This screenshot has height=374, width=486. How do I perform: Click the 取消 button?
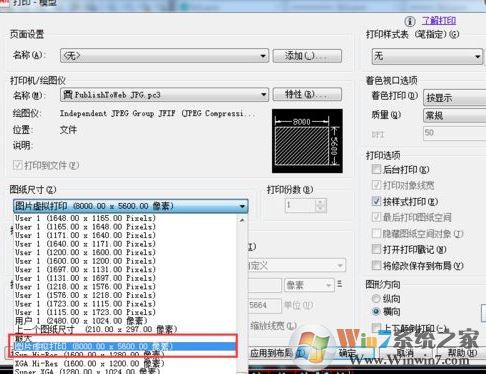pos(405,353)
